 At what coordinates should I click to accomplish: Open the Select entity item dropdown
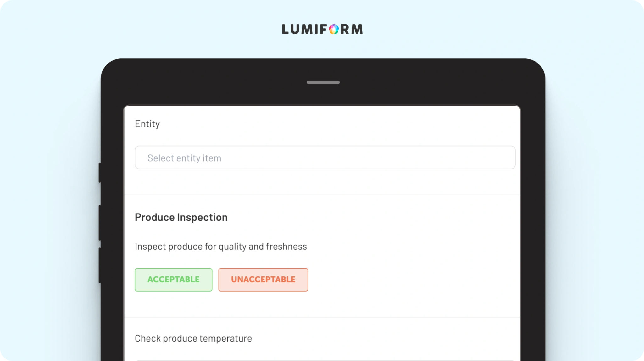coord(325,158)
